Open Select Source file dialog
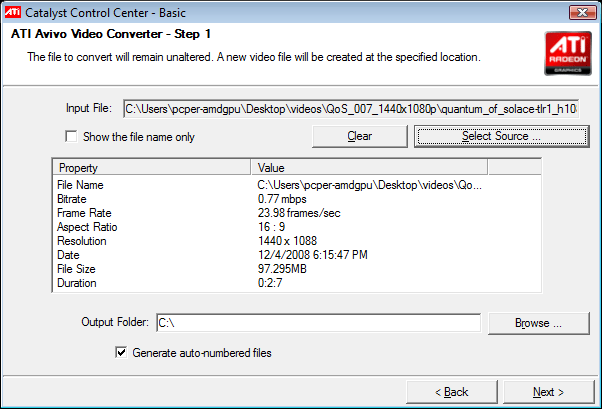602x409 pixels. [502, 136]
